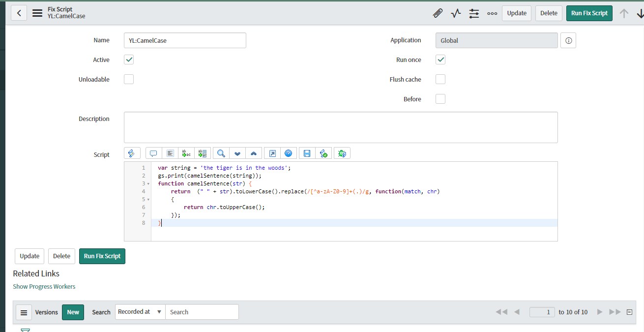Click into the Description text area
The width and height of the screenshot is (644, 332).
[x=340, y=127]
